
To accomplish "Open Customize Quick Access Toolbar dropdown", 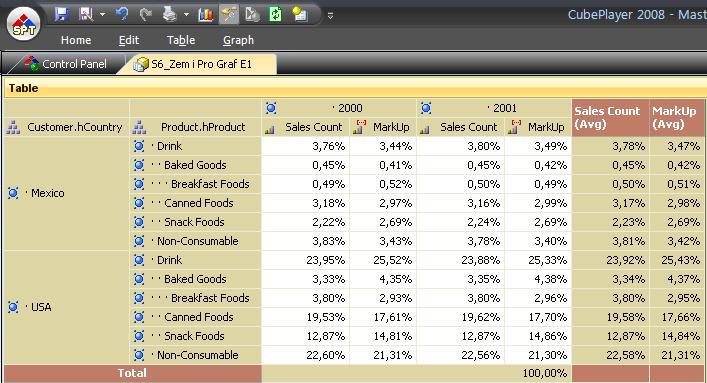I will 331,16.
